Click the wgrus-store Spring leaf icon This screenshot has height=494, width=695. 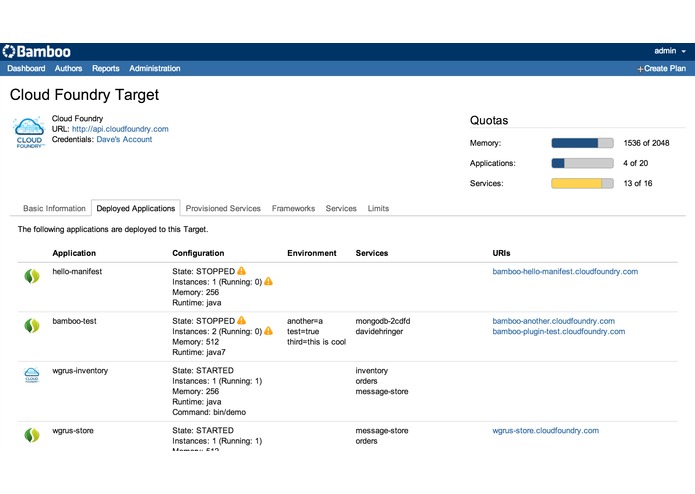pyautogui.click(x=32, y=435)
